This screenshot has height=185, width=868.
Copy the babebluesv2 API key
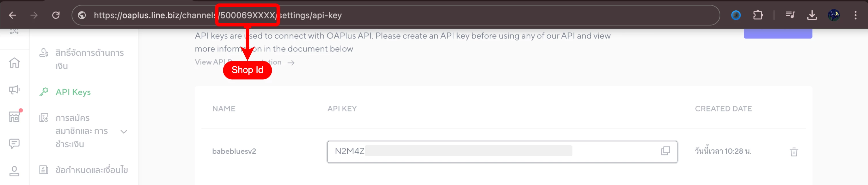[665, 151]
